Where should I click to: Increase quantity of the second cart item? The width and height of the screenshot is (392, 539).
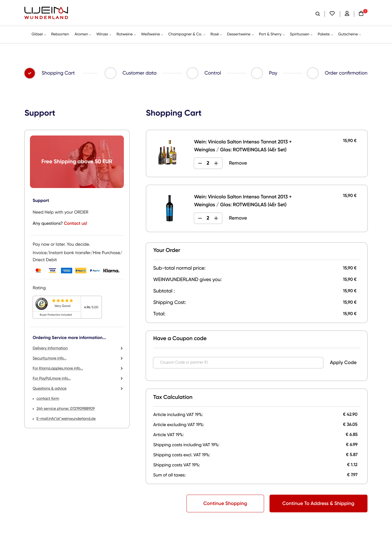click(216, 218)
